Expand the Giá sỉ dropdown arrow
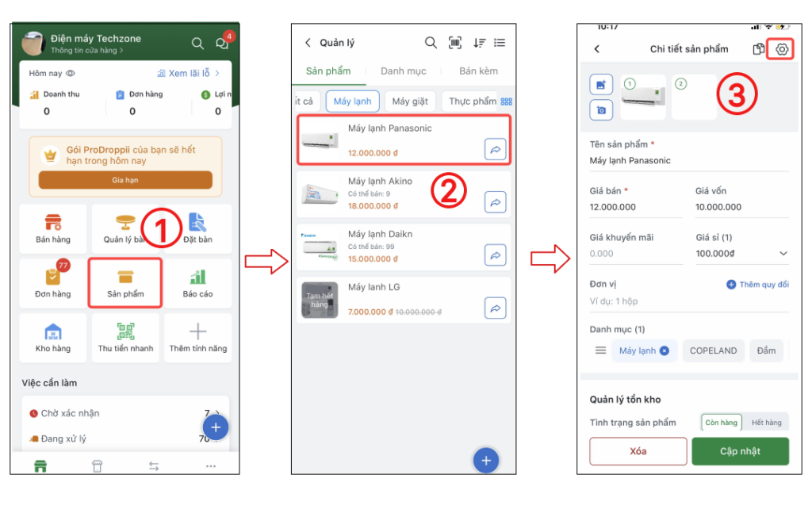812x513 pixels. point(783,254)
